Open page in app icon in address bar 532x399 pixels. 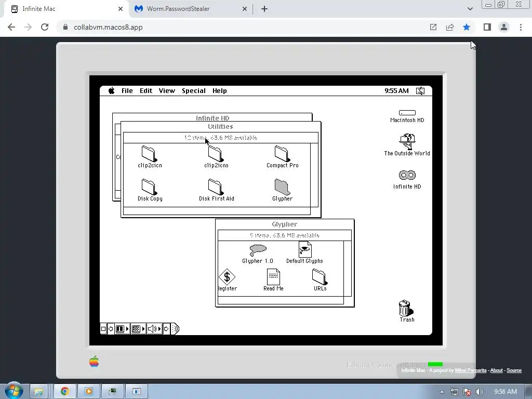tap(433, 27)
